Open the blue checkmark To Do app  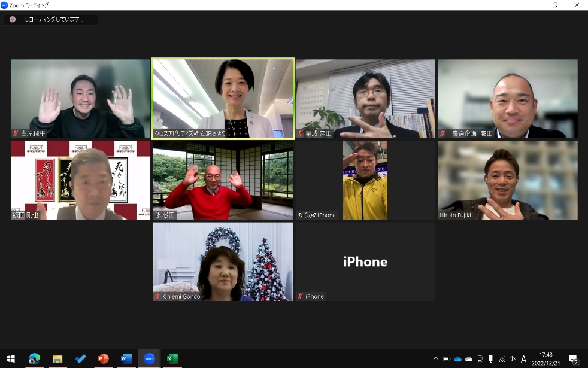[80, 358]
